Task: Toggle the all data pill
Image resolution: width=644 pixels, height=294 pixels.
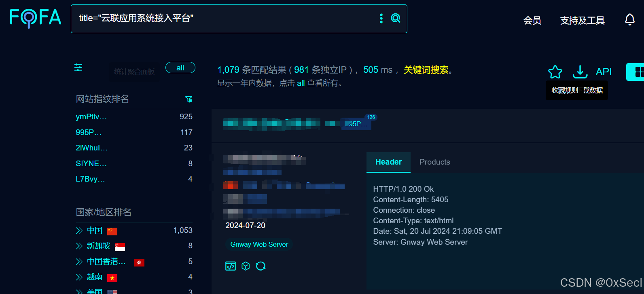Action: click(180, 68)
